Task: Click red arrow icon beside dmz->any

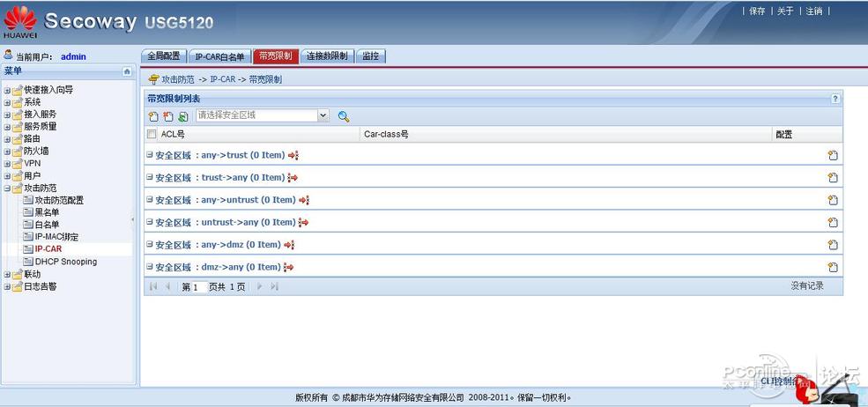Action: (x=288, y=268)
